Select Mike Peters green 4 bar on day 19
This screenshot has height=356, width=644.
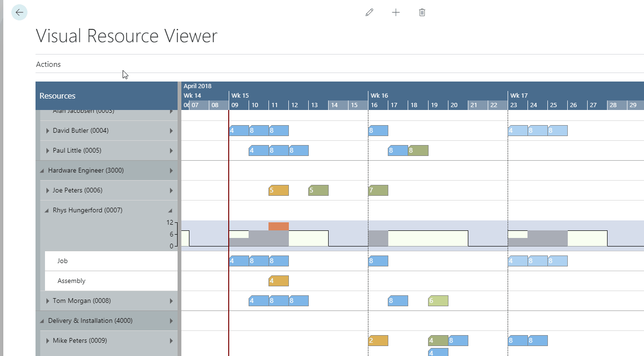coord(438,341)
